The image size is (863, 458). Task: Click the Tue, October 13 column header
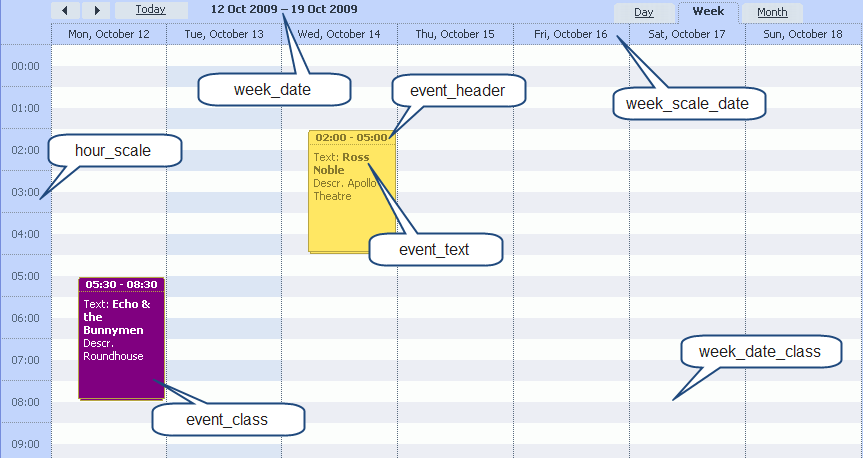pyautogui.click(x=224, y=34)
